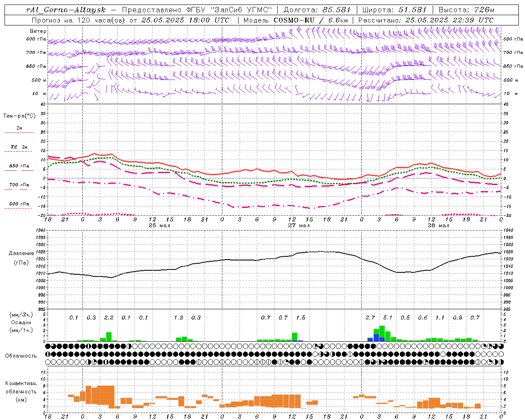Viewport: 525px width, 420px height.
Task: Click the '26 мая' date label
Action: tap(159, 226)
